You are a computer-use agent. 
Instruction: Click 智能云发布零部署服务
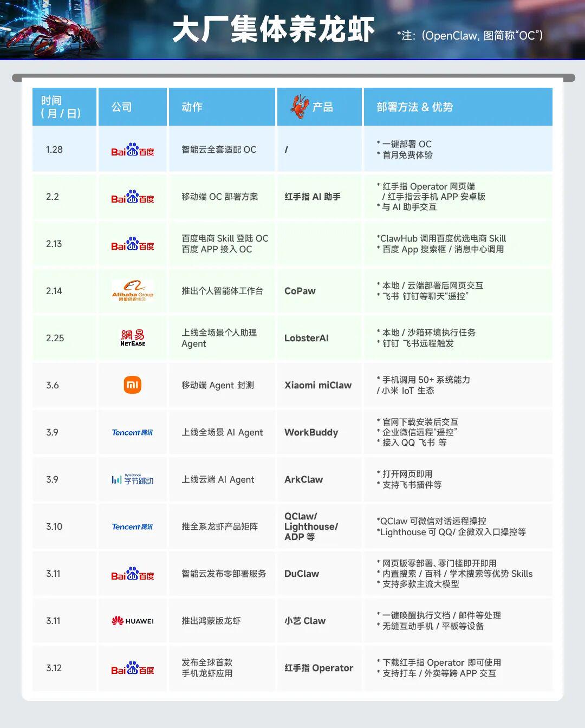[x=224, y=574]
